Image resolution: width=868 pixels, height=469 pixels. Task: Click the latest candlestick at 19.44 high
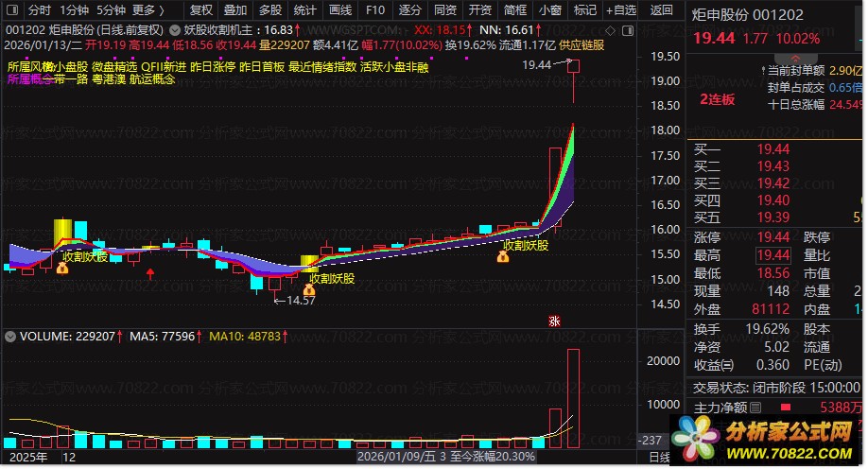[574, 79]
